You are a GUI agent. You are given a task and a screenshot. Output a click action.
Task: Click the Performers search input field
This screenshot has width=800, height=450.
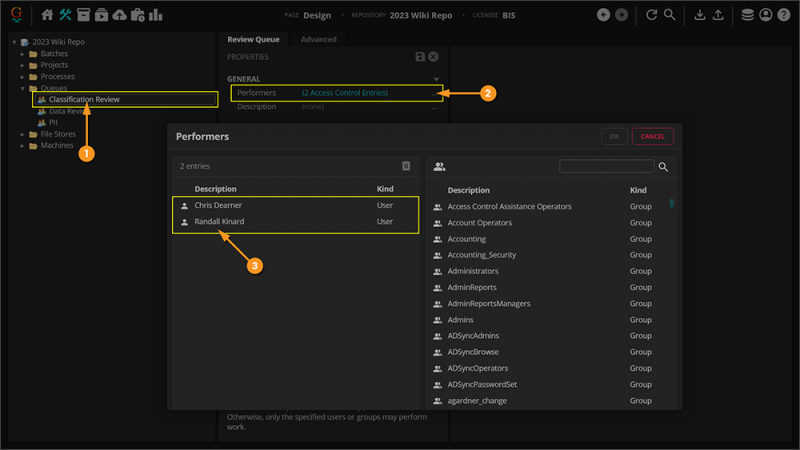tap(606, 167)
